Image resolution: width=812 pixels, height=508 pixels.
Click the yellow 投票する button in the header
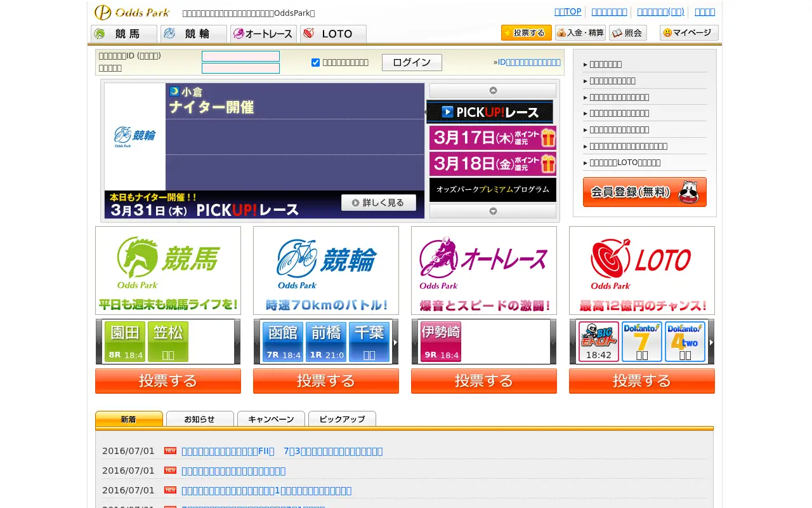pos(527,33)
